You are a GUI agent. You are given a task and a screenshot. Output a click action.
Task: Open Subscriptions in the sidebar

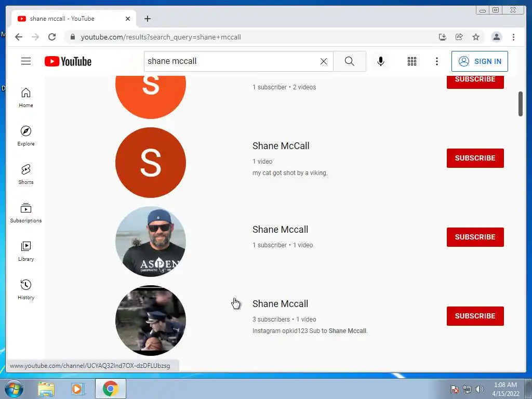point(26,212)
